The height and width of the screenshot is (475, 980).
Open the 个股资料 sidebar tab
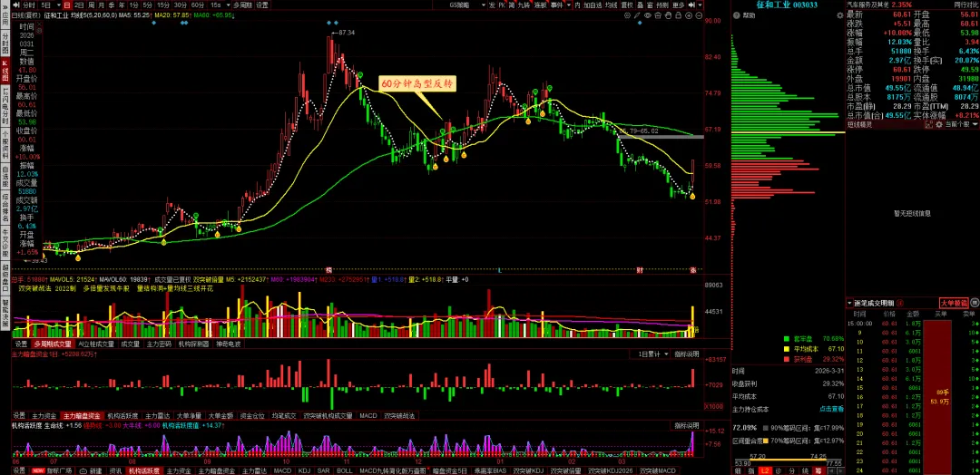click(x=5, y=146)
